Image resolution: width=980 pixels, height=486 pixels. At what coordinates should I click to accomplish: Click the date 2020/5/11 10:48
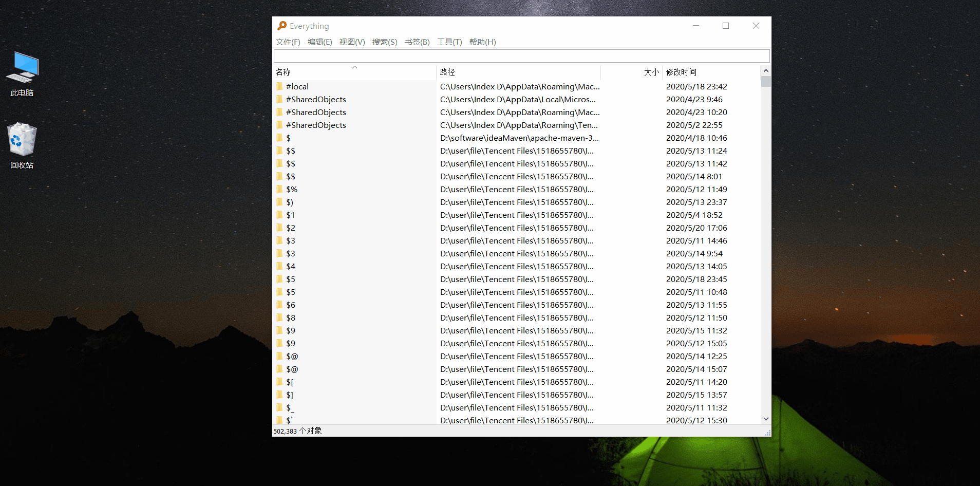[x=696, y=292]
